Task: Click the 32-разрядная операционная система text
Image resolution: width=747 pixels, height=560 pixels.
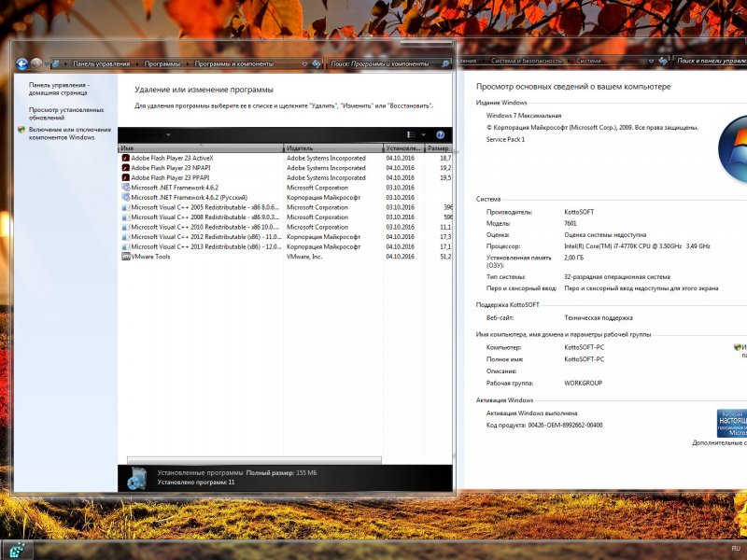Action: point(617,276)
